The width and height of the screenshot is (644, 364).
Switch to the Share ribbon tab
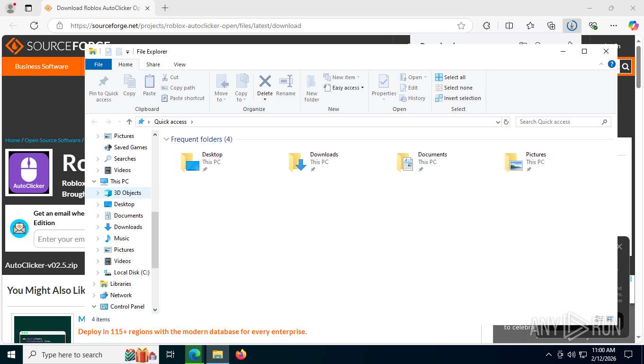click(153, 64)
